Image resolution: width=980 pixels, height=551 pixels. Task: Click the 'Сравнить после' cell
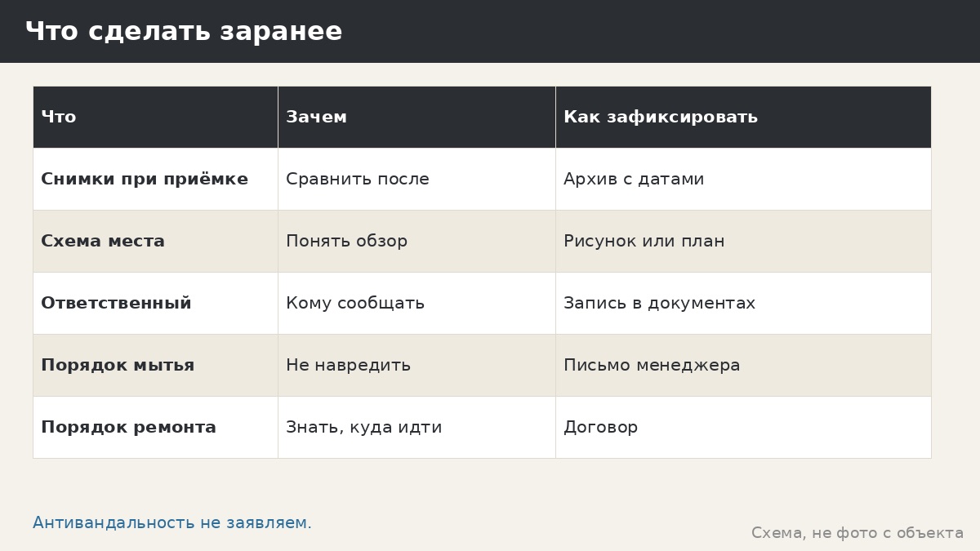pos(416,179)
